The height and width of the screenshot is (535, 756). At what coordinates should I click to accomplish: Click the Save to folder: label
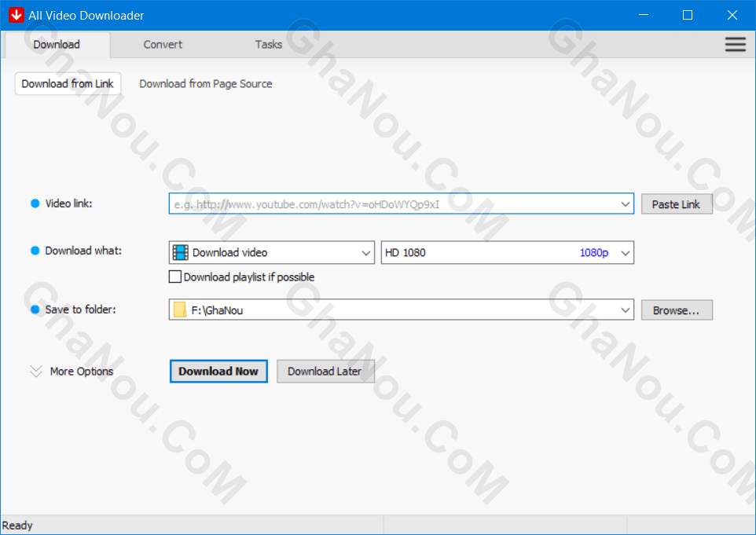click(x=80, y=310)
